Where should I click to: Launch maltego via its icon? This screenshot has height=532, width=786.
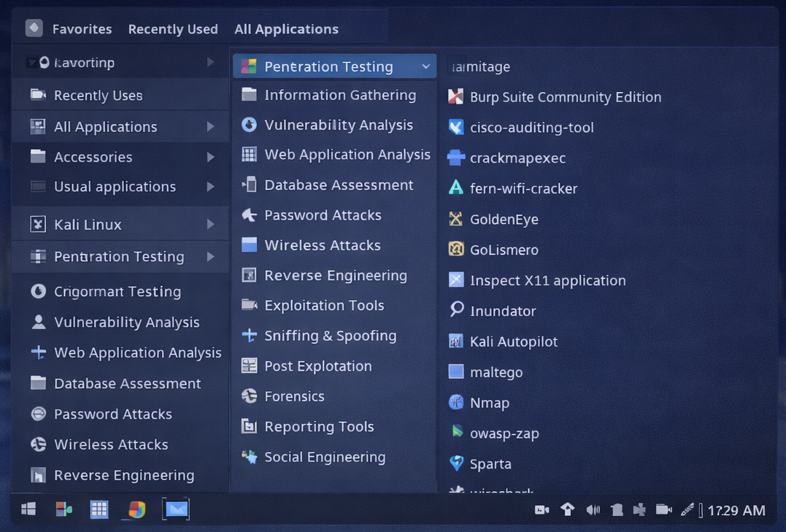click(455, 371)
